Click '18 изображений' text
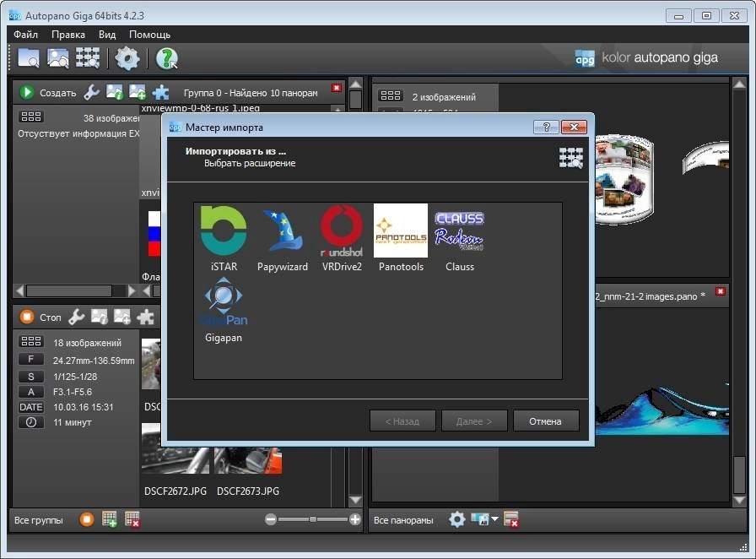Image resolution: width=756 pixels, height=559 pixels. (87, 343)
